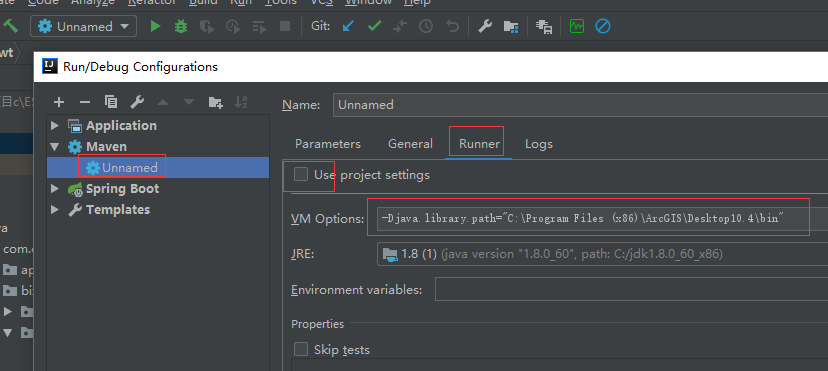Update project via Git blue arrow

[x=348, y=26]
